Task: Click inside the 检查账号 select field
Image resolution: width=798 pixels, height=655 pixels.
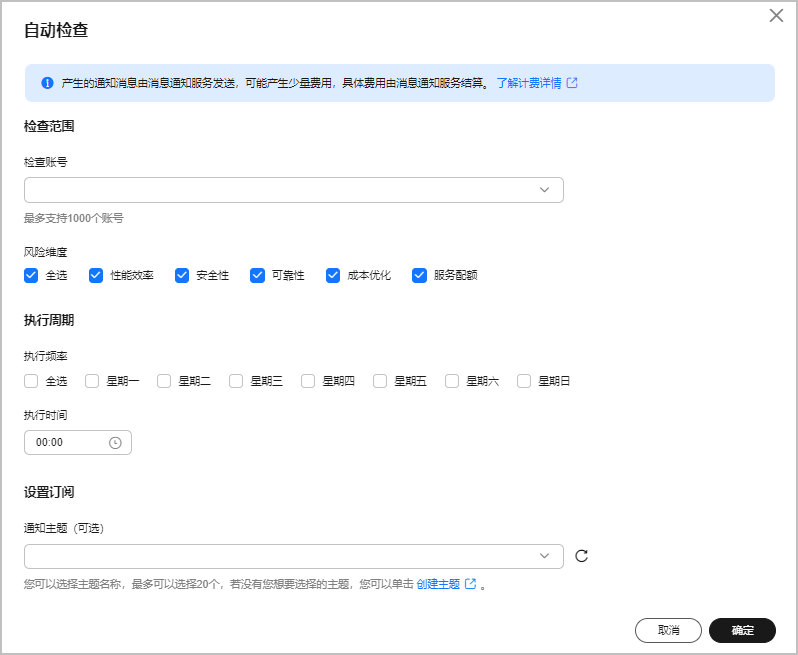Action: point(294,190)
